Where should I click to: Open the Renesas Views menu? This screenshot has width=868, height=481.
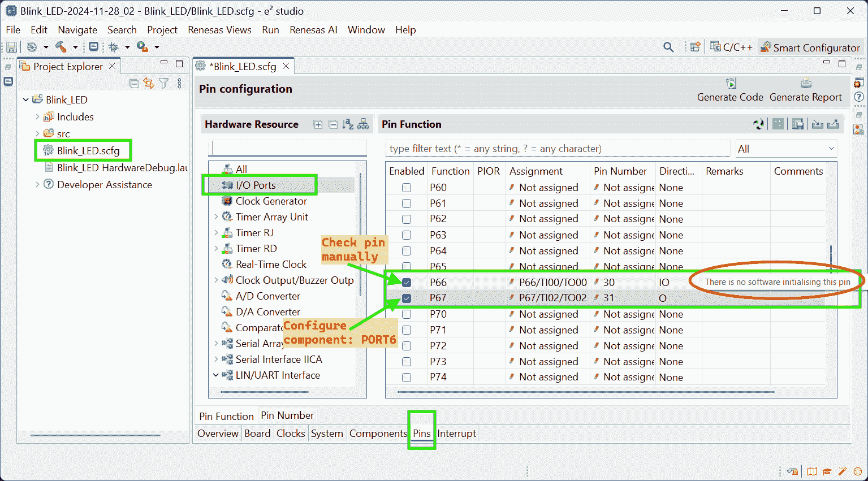click(219, 30)
